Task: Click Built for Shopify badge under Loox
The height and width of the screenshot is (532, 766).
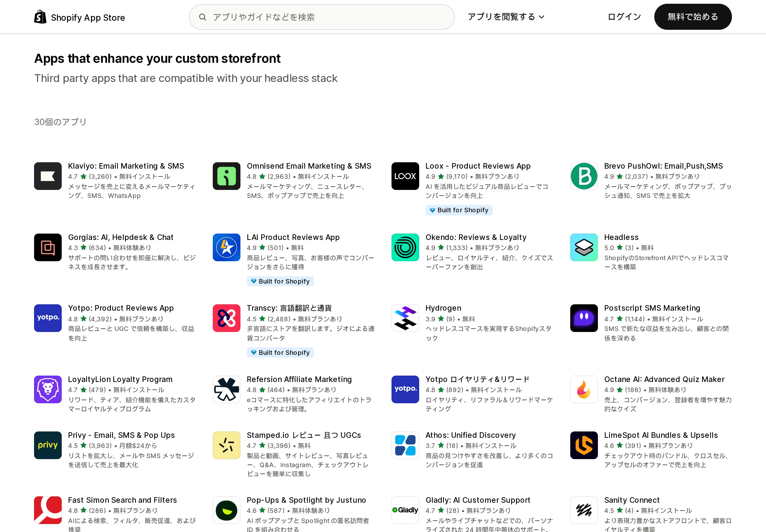Action: (x=459, y=210)
